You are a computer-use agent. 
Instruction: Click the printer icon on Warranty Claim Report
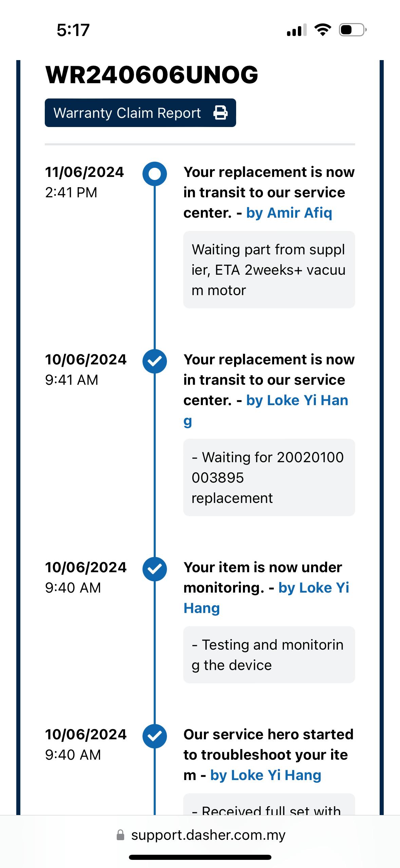point(220,113)
